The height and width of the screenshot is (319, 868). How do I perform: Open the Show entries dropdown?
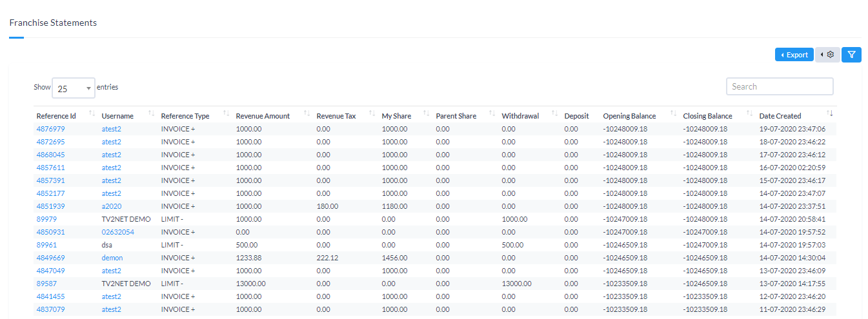(x=74, y=88)
